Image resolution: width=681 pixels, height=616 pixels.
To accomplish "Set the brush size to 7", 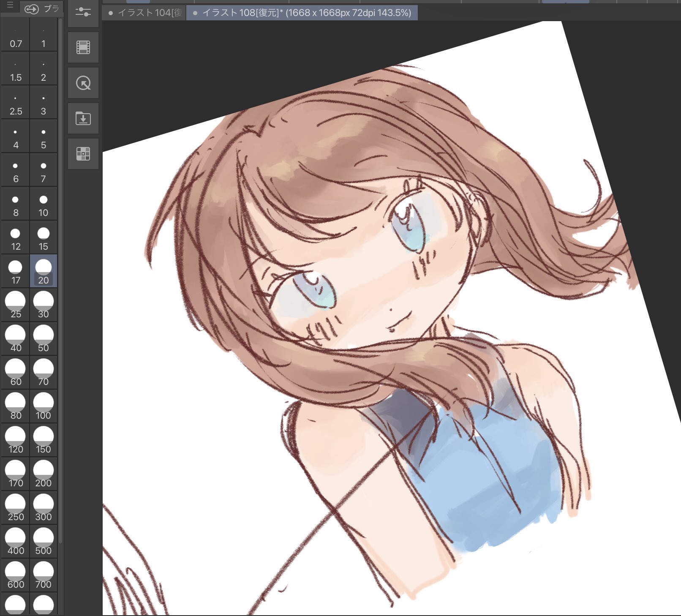I will pyautogui.click(x=43, y=170).
